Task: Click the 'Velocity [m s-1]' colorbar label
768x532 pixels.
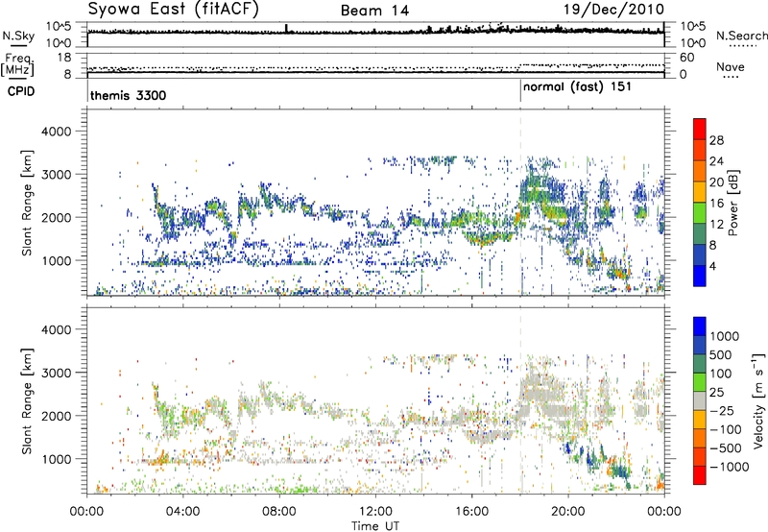Action: (758, 400)
